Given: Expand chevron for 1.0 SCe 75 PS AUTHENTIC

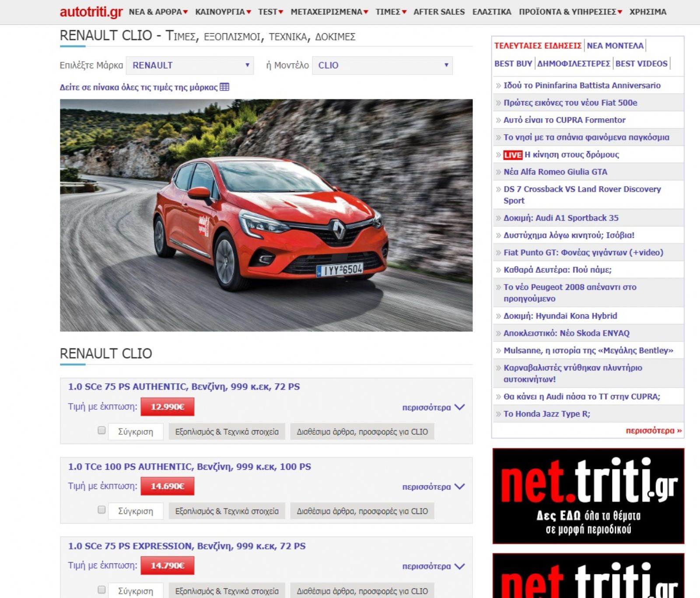Looking at the screenshot, I should coord(459,407).
